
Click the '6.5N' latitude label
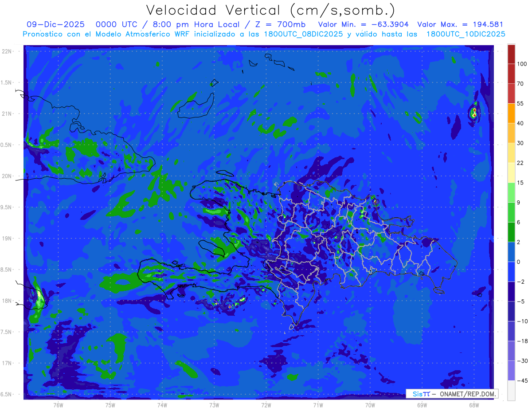(x=7, y=394)
